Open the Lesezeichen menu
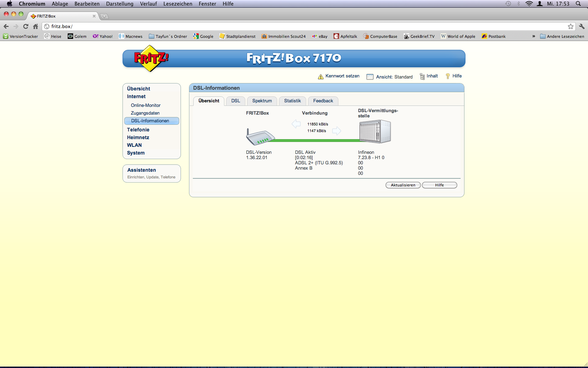588x368 pixels. pyautogui.click(x=178, y=4)
